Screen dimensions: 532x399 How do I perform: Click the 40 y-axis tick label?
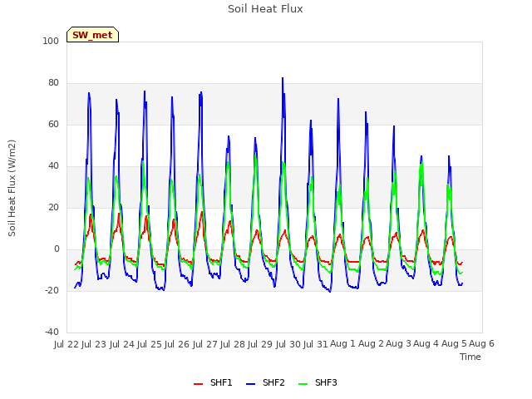tap(53, 166)
